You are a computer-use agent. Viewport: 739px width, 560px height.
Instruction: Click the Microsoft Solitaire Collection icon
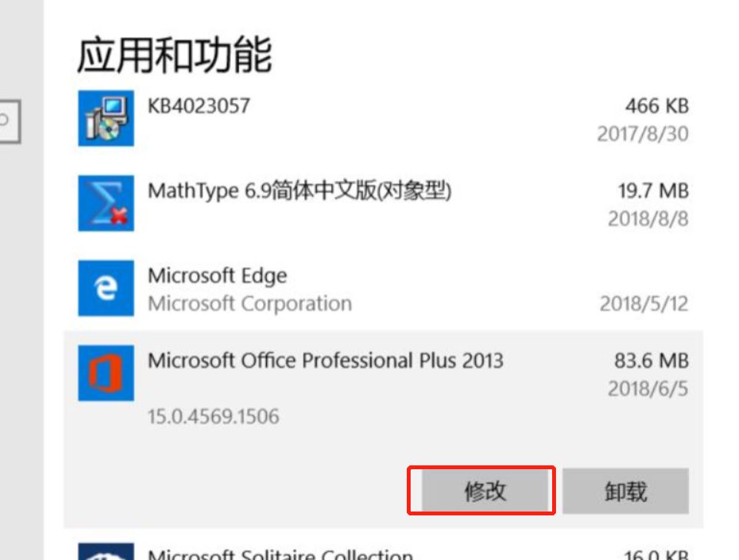point(105,551)
